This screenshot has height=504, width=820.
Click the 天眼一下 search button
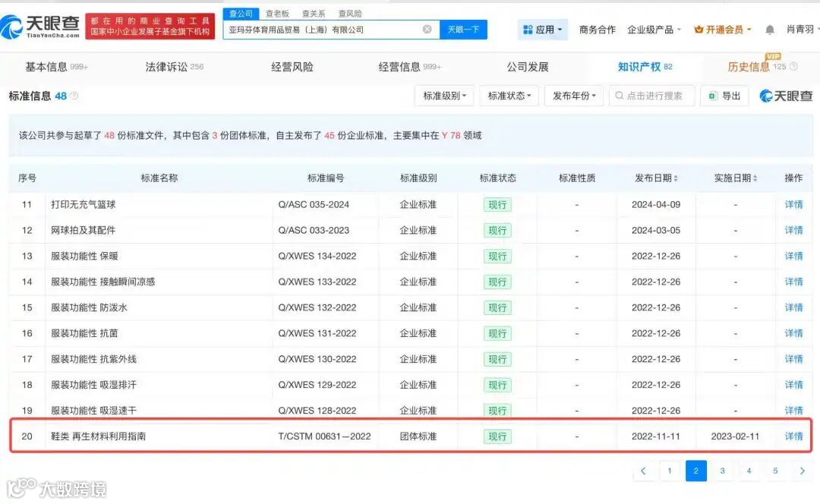(463, 30)
